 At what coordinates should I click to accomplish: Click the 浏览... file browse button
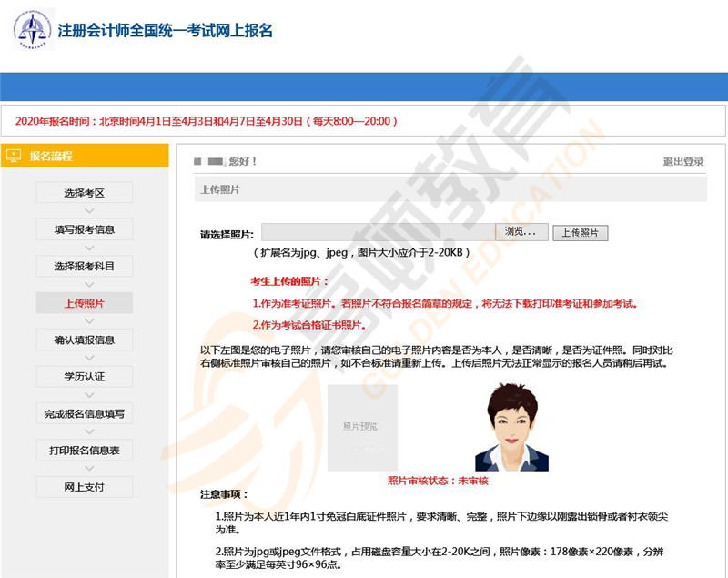(x=521, y=232)
